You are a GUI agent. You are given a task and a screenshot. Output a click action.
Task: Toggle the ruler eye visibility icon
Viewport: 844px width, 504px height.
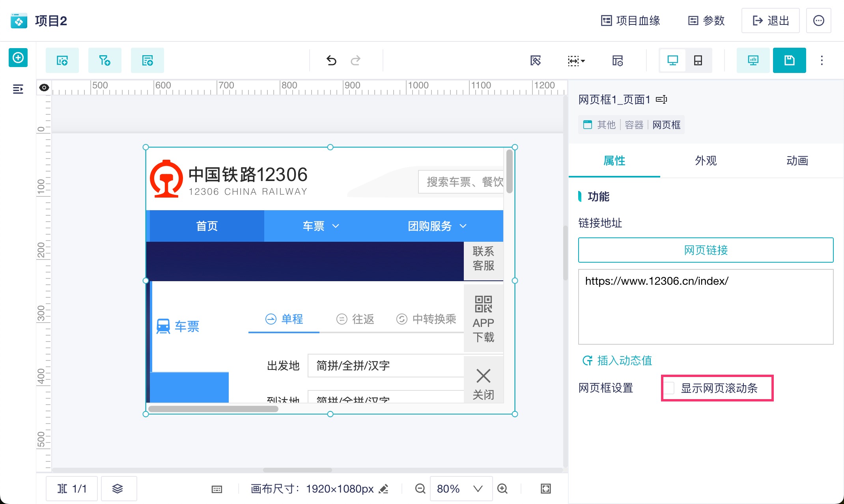click(44, 88)
